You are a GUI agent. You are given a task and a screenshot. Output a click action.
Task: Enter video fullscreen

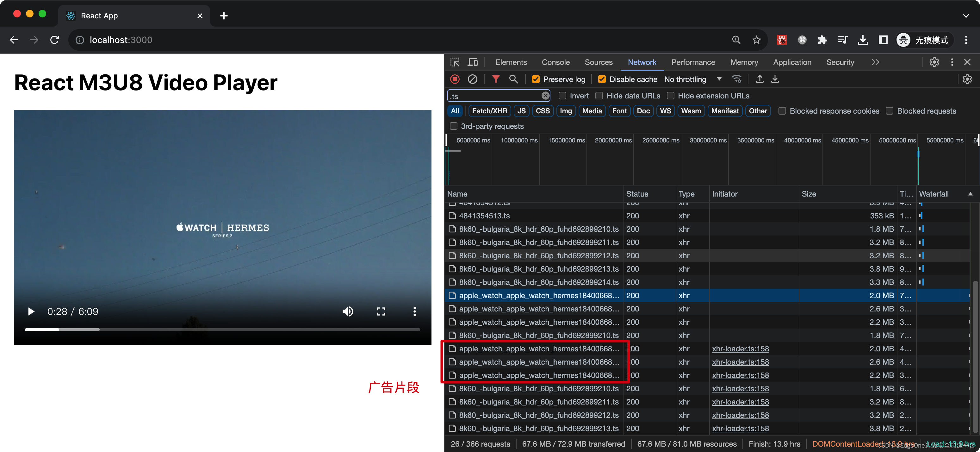tap(381, 311)
